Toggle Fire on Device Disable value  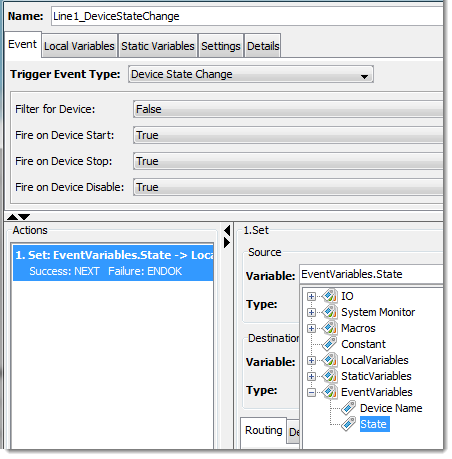[288, 187]
